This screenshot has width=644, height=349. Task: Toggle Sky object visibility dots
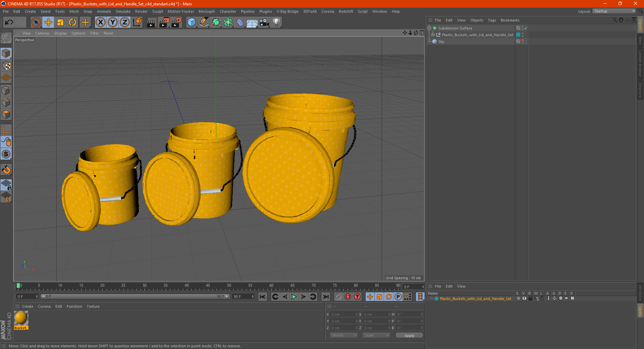(x=523, y=41)
